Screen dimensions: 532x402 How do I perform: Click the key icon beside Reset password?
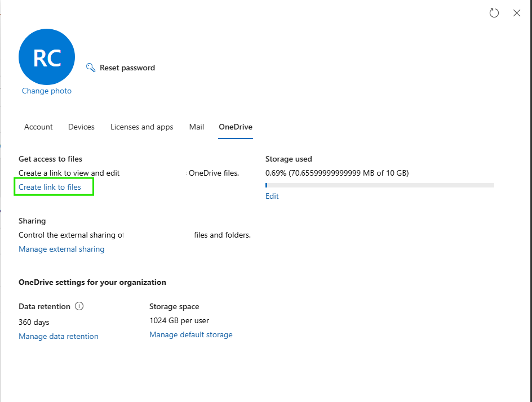91,68
